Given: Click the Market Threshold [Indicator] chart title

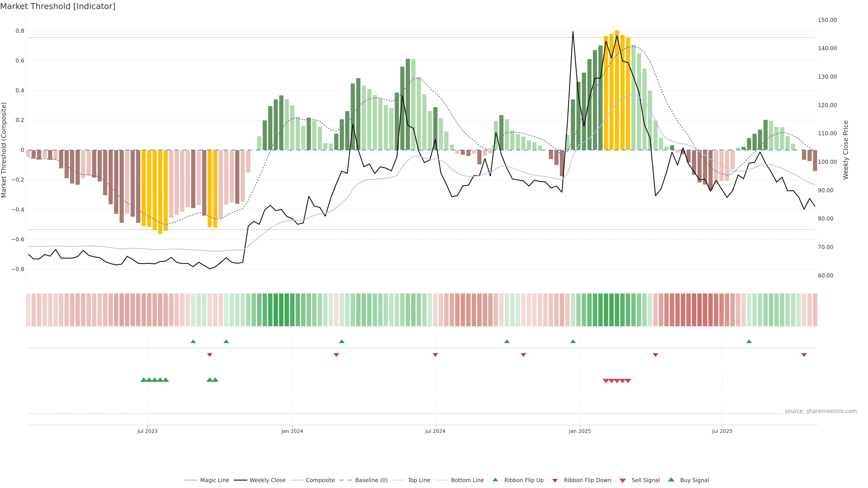Looking at the screenshot, I should click(58, 6).
